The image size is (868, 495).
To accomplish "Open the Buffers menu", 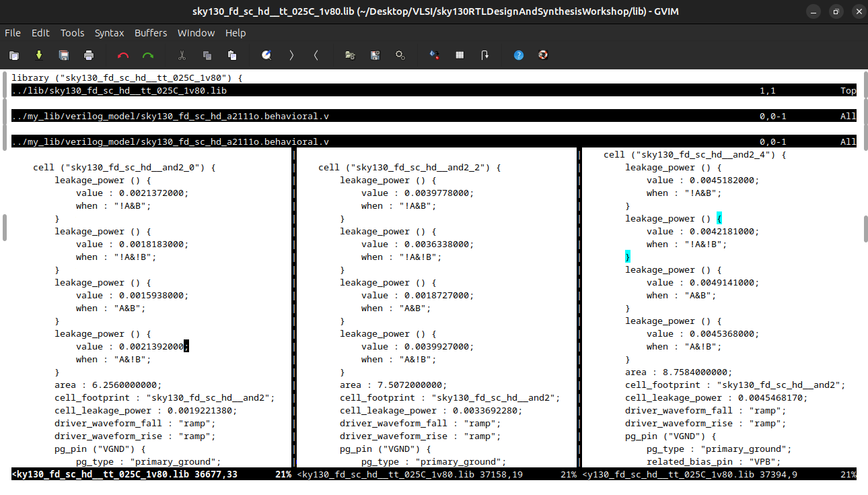I will click(x=151, y=32).
